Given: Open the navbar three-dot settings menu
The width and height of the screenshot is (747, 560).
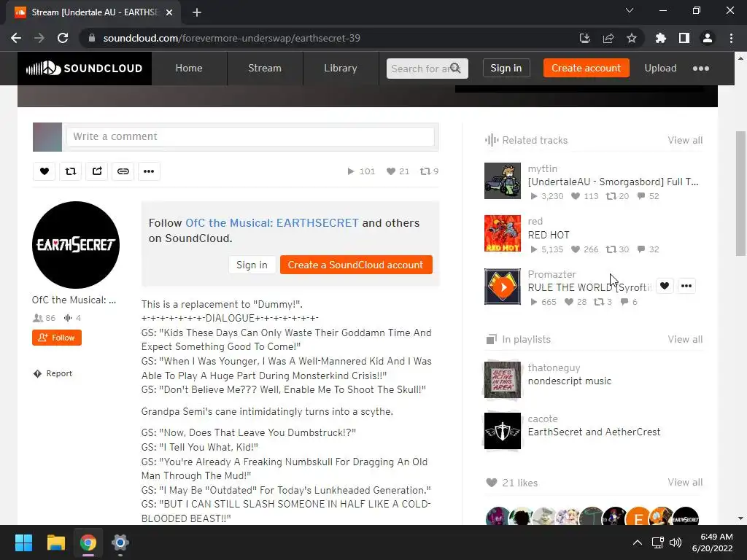Looking at the screenshot, I should click(701, 69).
